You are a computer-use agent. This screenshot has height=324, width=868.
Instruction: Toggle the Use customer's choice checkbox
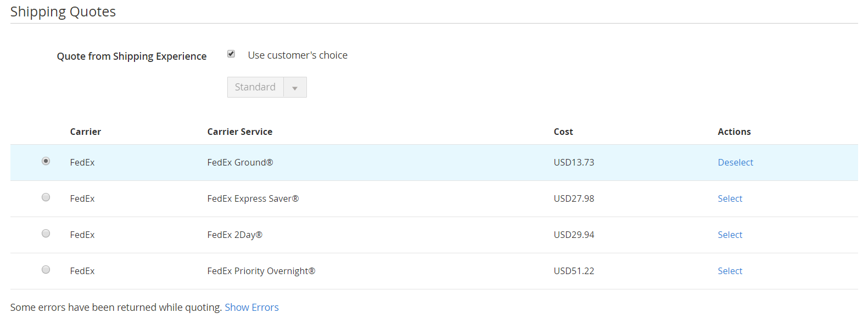tap(231, 54)
